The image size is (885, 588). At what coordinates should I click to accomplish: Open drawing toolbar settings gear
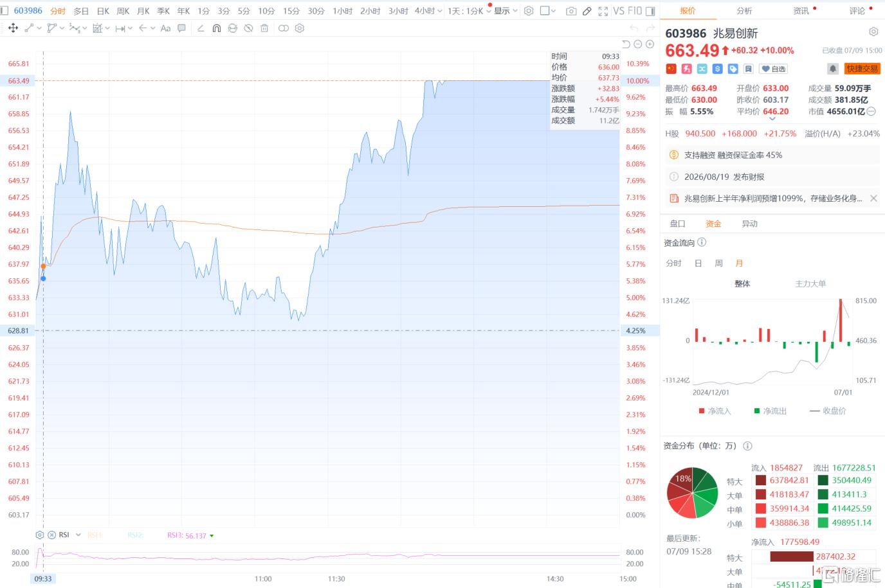click(x=300, y=28)
